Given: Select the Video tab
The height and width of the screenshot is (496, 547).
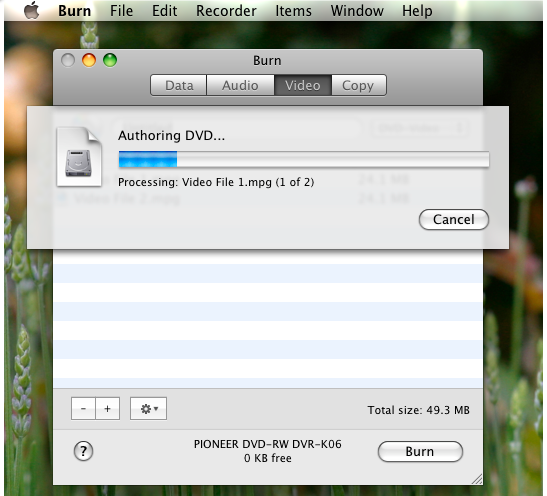Looking at the screenshot, I should point(303,85).
